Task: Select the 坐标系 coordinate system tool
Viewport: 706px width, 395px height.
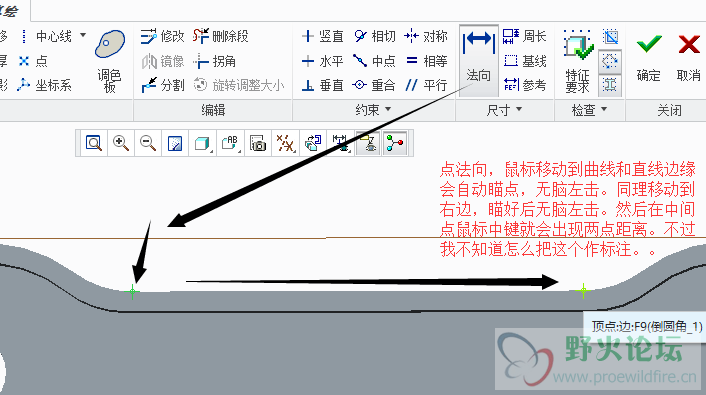Action: coord(45,85)
